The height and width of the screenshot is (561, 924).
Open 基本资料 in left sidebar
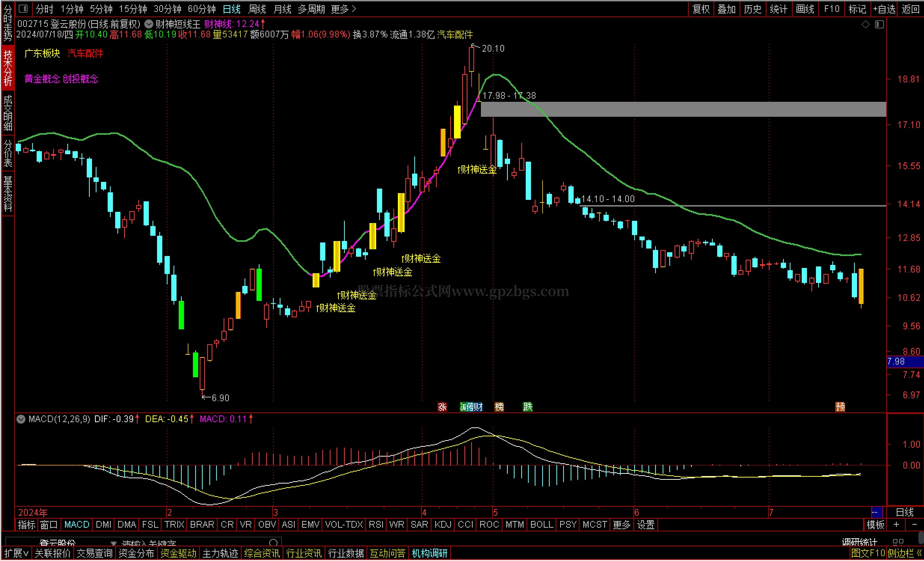point(8,193)
